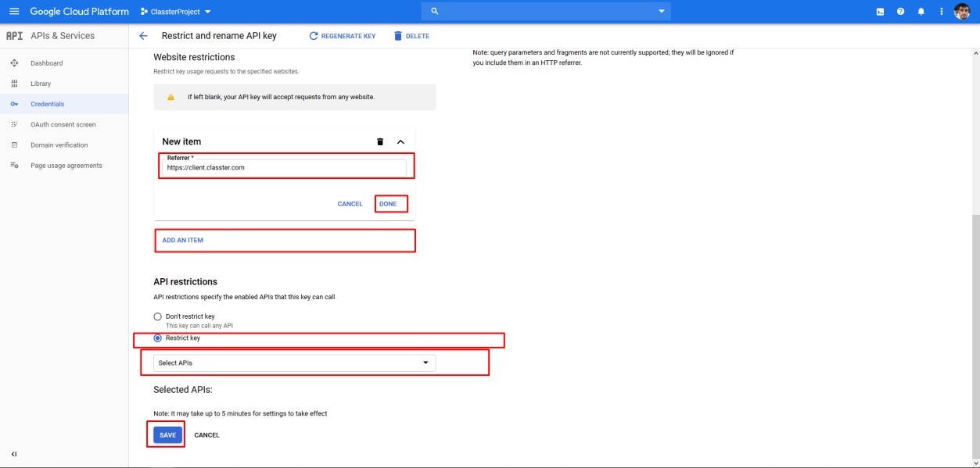Image resolution: width=980 pixels, height=468 pixels.
Task: Click the back arrow beside Restrict and rename
Action: (143, 36)
